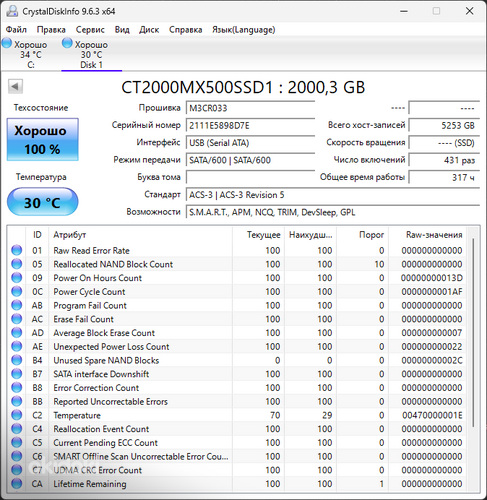Click the status orb for Lifetime Remaining
Viewport: 487px width, 500px height.
click(16, 484)
